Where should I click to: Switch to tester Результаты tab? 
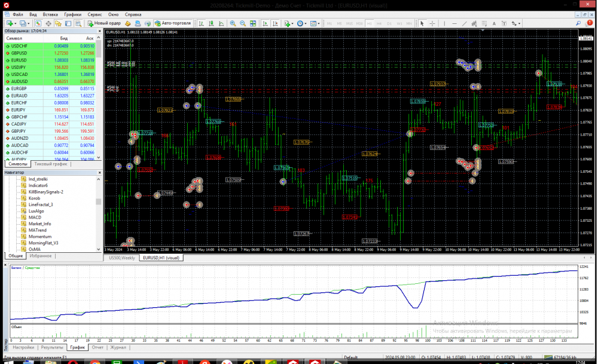click(x=52, y=347)
